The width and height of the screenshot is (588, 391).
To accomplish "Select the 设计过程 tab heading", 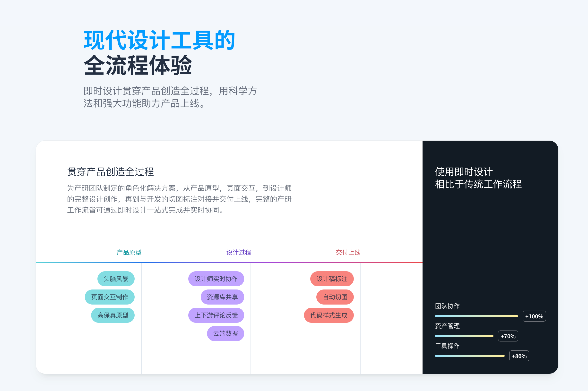I will [239, 252].
